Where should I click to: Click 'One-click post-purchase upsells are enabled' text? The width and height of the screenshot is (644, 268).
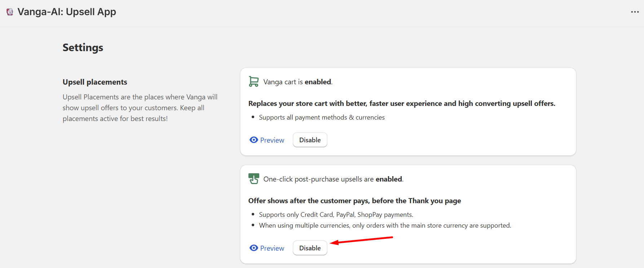click(x=334, y=179)
